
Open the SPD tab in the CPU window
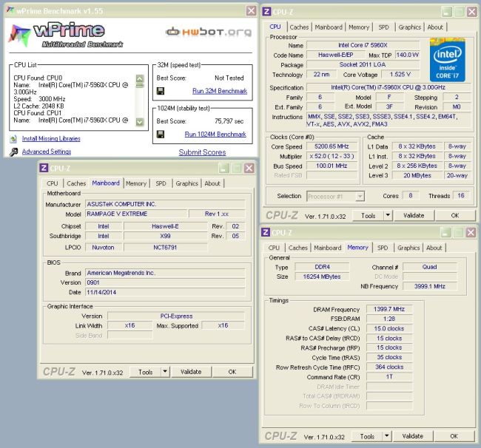[383, 27]
